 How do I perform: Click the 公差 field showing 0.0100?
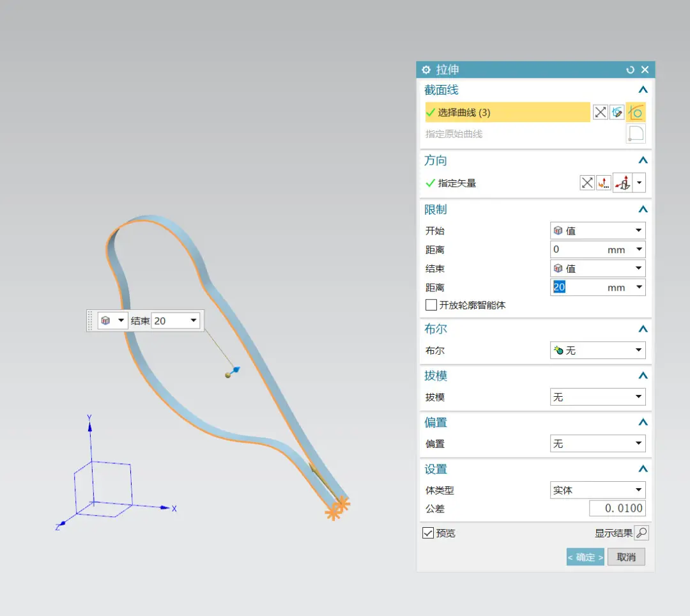click(x=617, y=508)
